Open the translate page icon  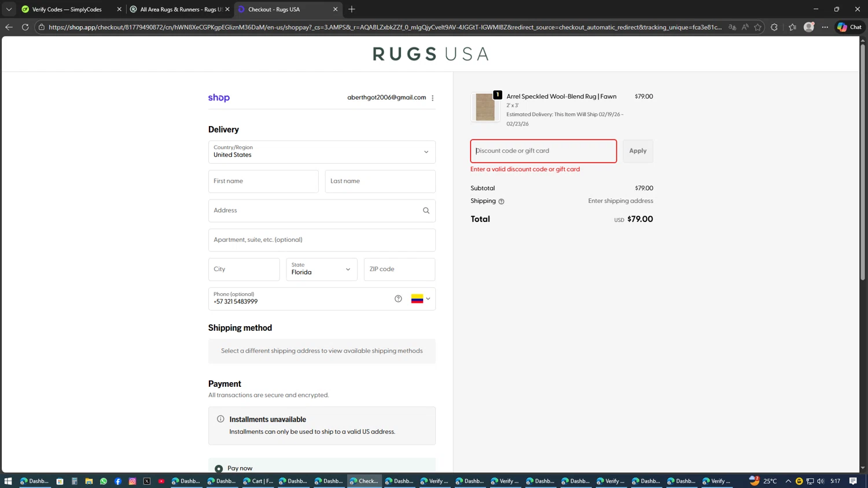point(732,27)
